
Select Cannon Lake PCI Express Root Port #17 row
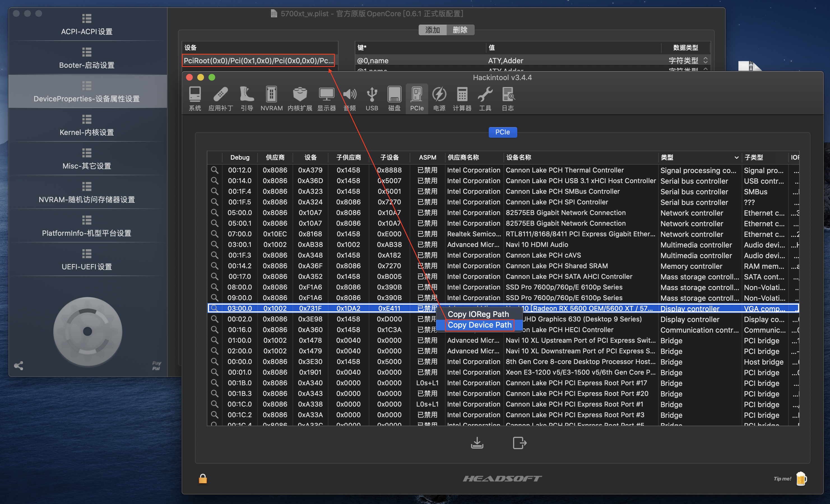pos(503,383)
